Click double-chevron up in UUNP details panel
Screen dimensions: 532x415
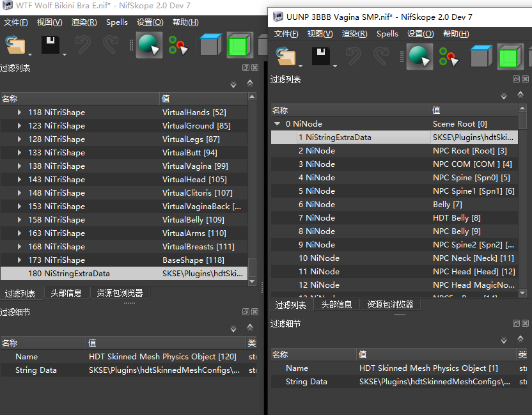(520, 339)
